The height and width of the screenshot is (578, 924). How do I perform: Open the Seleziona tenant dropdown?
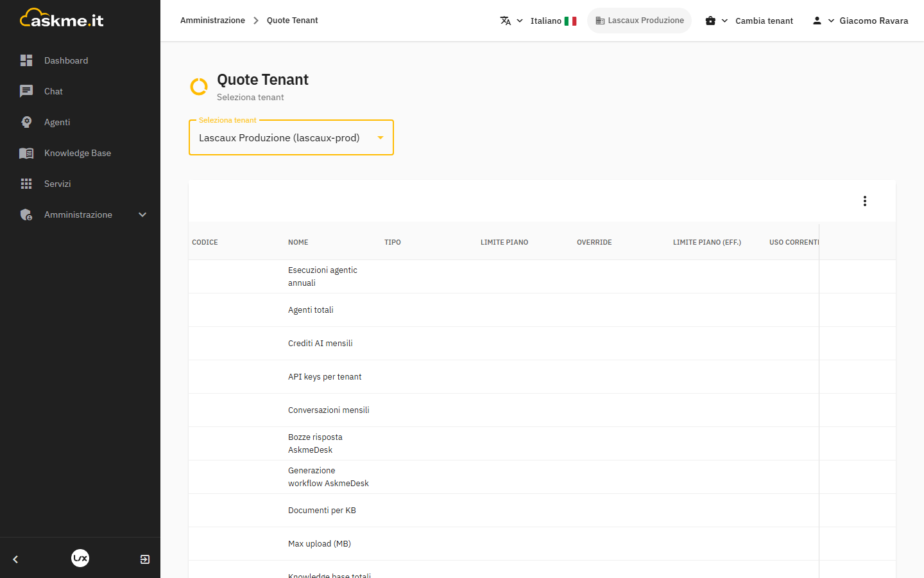291,137
